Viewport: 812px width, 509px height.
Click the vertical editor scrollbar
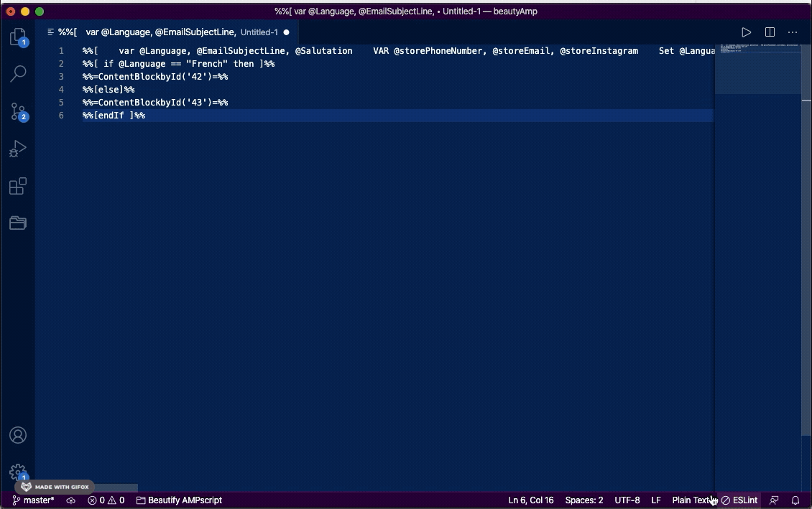point(806,240)
